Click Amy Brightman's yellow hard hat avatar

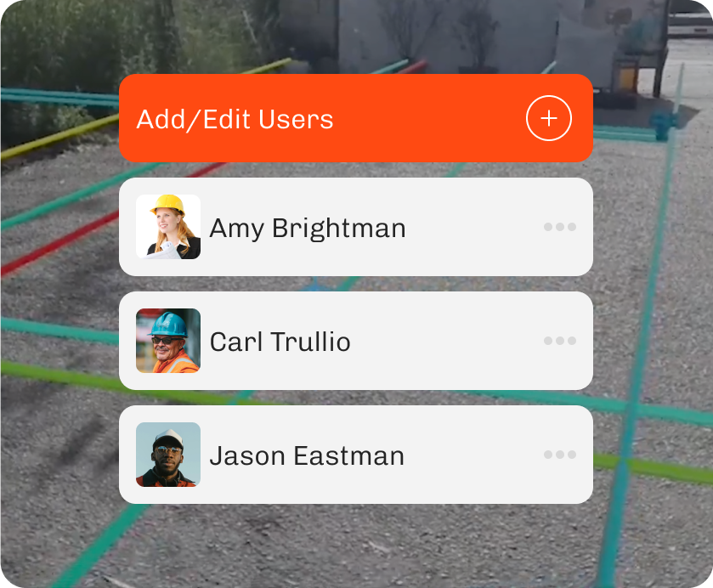(168, 227)
